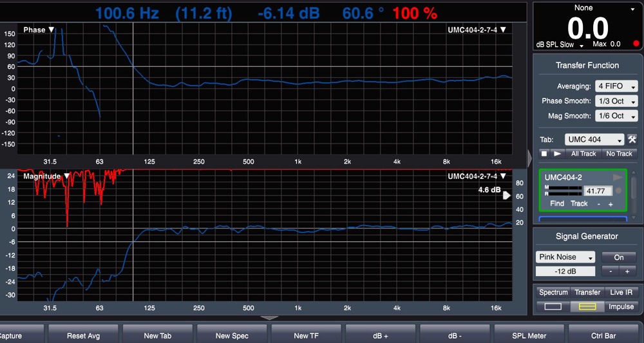Click the Capture button

(x=21, y=335)
